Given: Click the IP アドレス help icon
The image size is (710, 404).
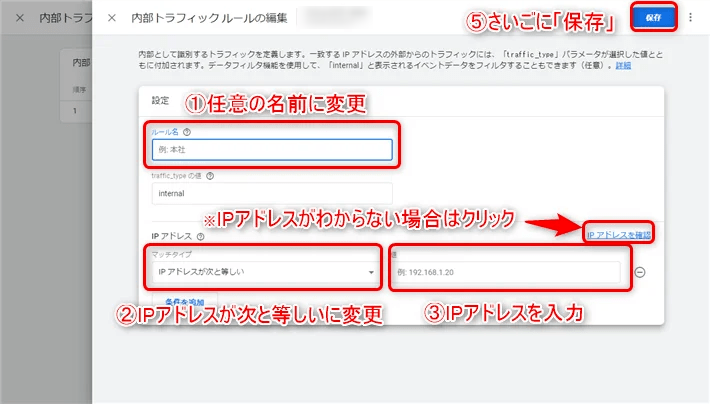Looking at the screenshot, I should pos(200,236).
